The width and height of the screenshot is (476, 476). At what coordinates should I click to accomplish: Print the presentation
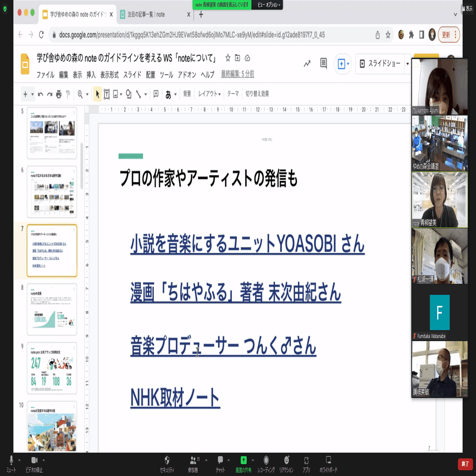pos(59,94)
